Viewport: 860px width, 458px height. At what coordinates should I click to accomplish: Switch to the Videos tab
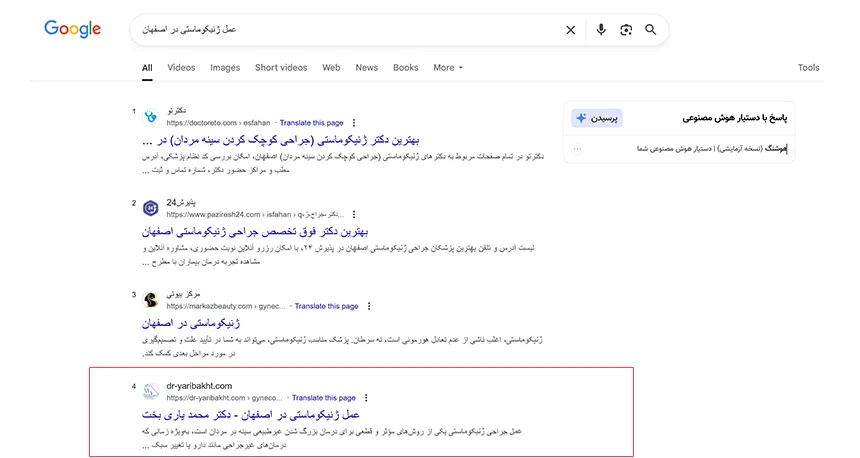click(x=181, y=68)
